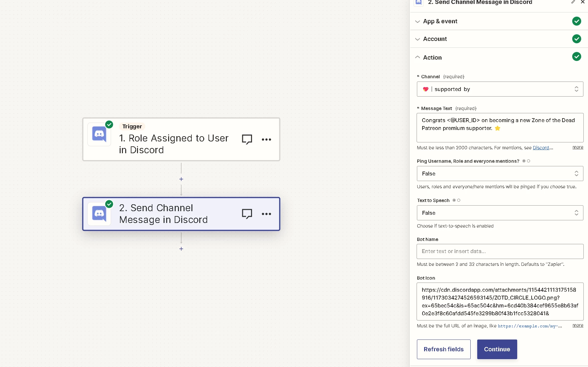Select the Send Channel Message in Discord step
The image size is (588, 367).
pyautogui.click(x=181, y=214)
